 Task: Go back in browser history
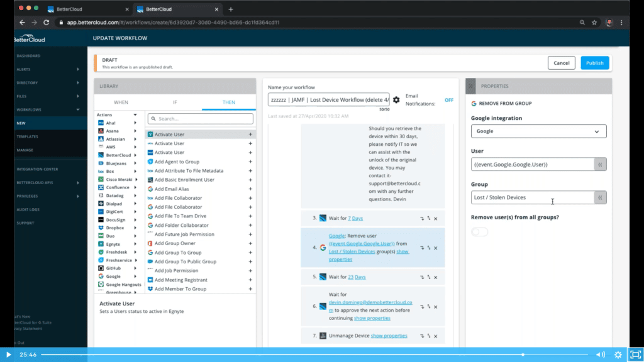pos(22,23)
